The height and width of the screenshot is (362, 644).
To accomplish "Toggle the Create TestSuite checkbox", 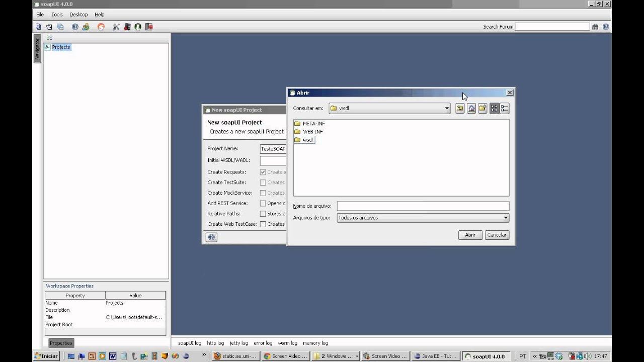I will (263, 183).
